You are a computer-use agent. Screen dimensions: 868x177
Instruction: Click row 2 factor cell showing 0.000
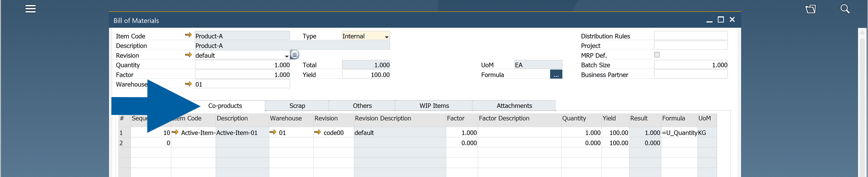462,143
